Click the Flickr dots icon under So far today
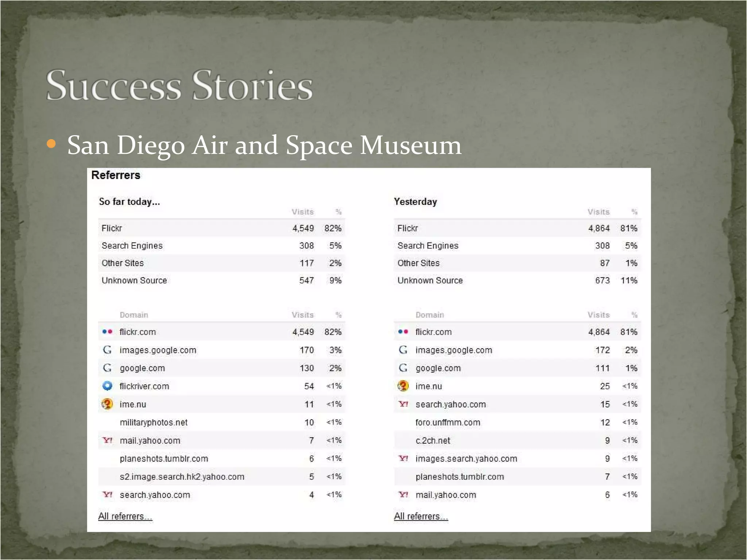747x560 pixels. pos(107,332)
